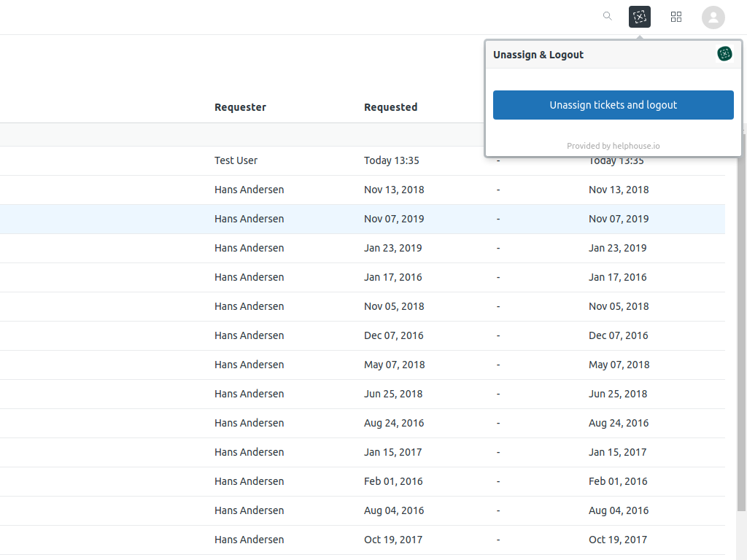Open ticket requested Nov 13, 2018
The height and width of the screenshot is (560, 747).
click(394, 190)
